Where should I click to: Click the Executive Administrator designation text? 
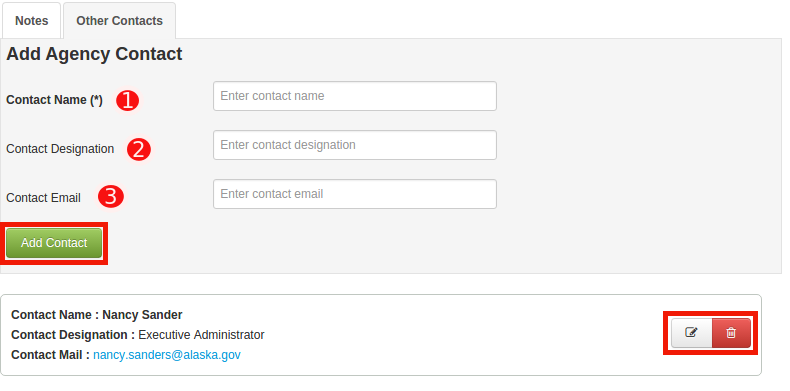click(x=201, y=335)
